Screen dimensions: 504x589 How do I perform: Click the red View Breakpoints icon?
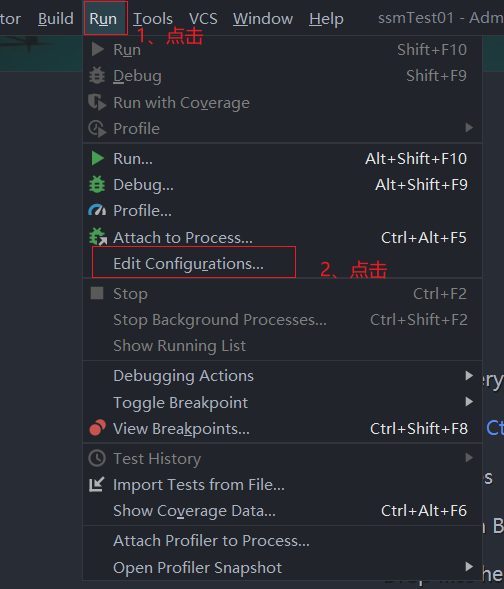pyautogui.click(x=97, y=428)
